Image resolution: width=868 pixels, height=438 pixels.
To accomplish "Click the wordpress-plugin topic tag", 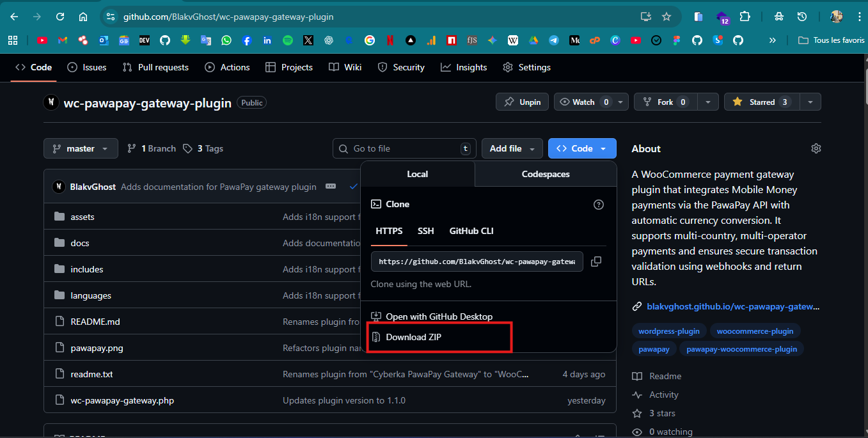I will coord(670,331).
